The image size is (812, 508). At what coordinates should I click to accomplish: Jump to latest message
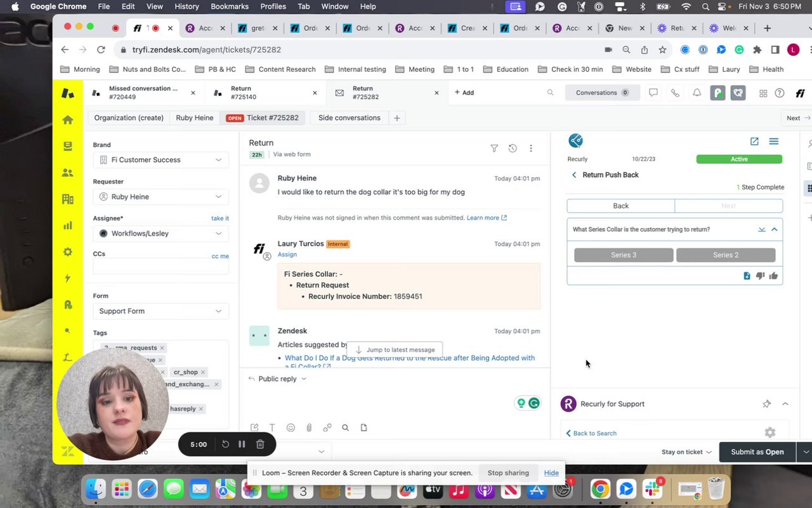pyautogui.click(x=395, y=350)
